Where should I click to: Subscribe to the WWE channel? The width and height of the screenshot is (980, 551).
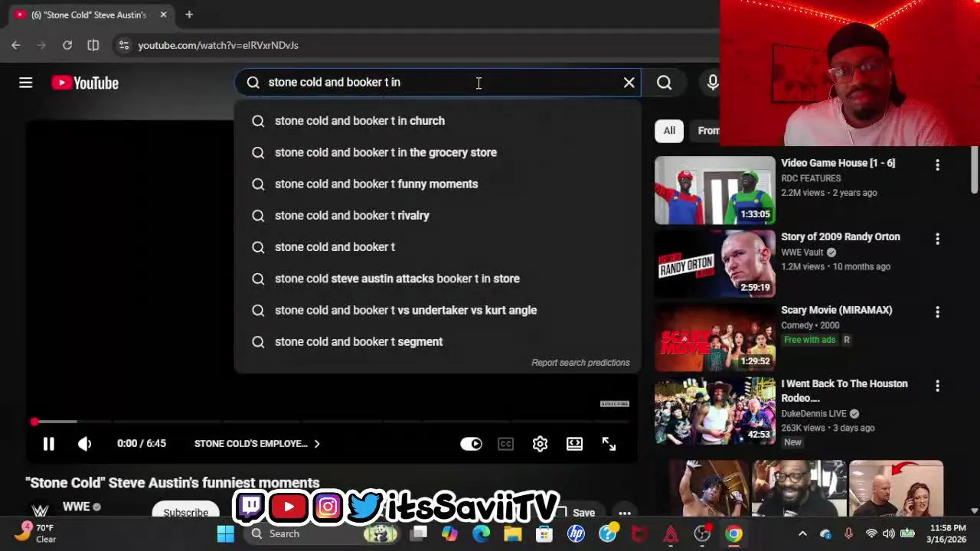(x=185, y=511)
